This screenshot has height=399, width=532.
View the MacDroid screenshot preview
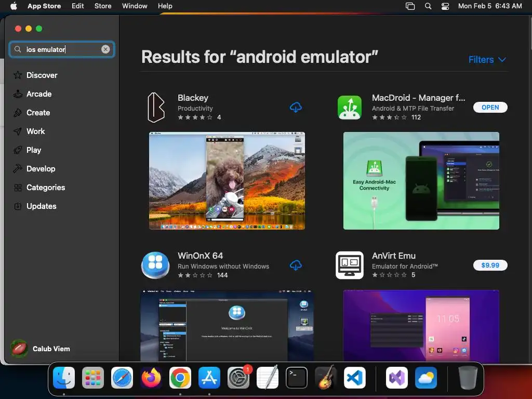tap(421, 181)
